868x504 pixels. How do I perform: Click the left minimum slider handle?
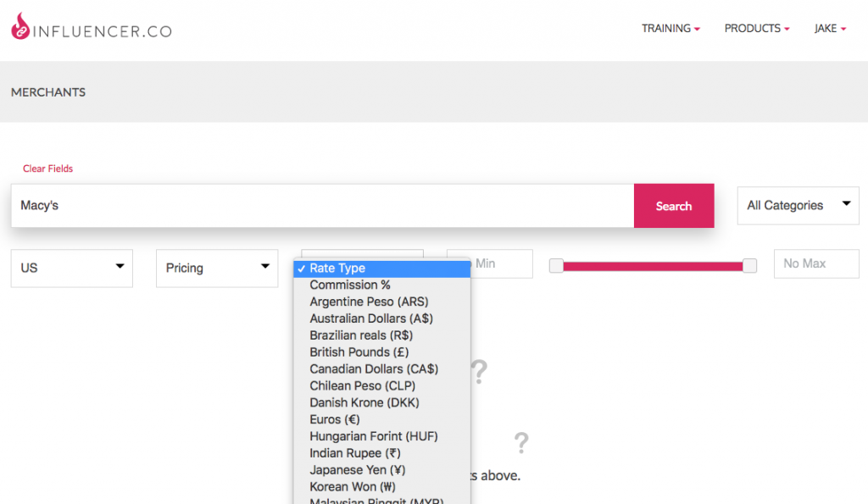[556, 266]
